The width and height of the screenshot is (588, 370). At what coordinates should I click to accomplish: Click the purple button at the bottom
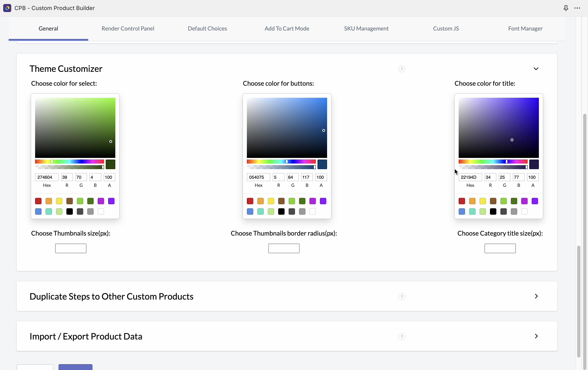point(75,367)
